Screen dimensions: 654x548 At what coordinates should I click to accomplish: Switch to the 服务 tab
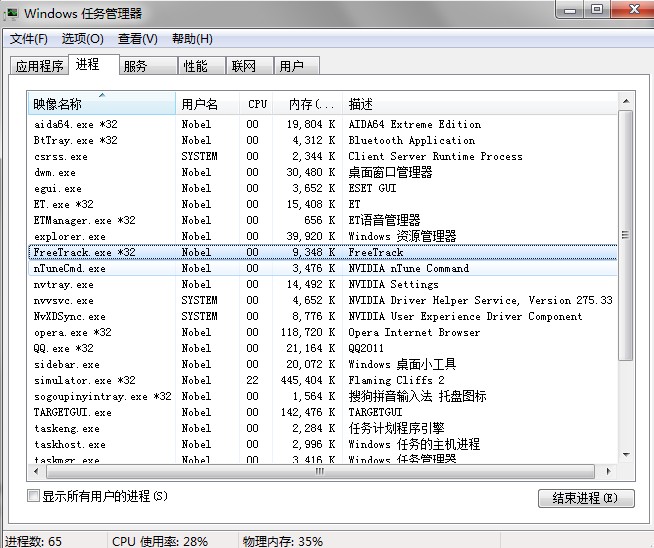148,66
